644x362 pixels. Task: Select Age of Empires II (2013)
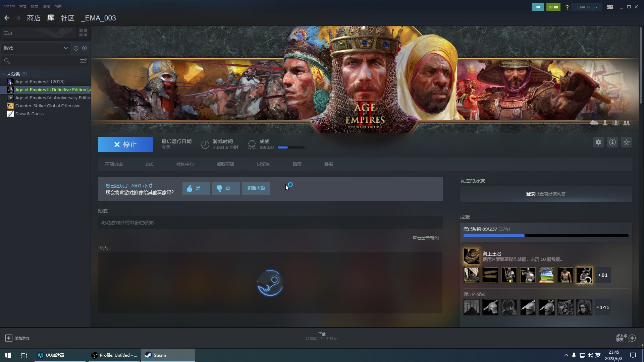40,81
